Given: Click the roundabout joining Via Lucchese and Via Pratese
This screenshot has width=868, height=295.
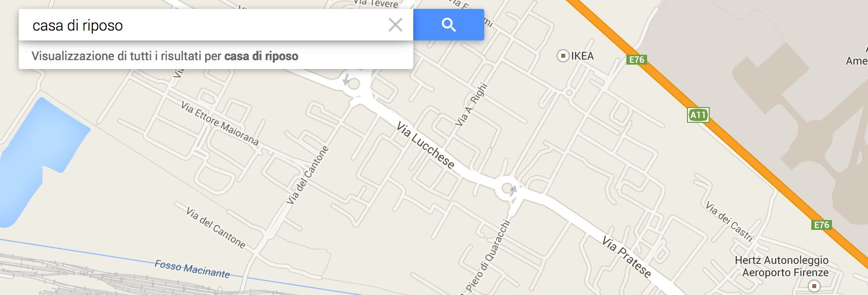Looking at the screenshot, I should click(x=507, y=188).
